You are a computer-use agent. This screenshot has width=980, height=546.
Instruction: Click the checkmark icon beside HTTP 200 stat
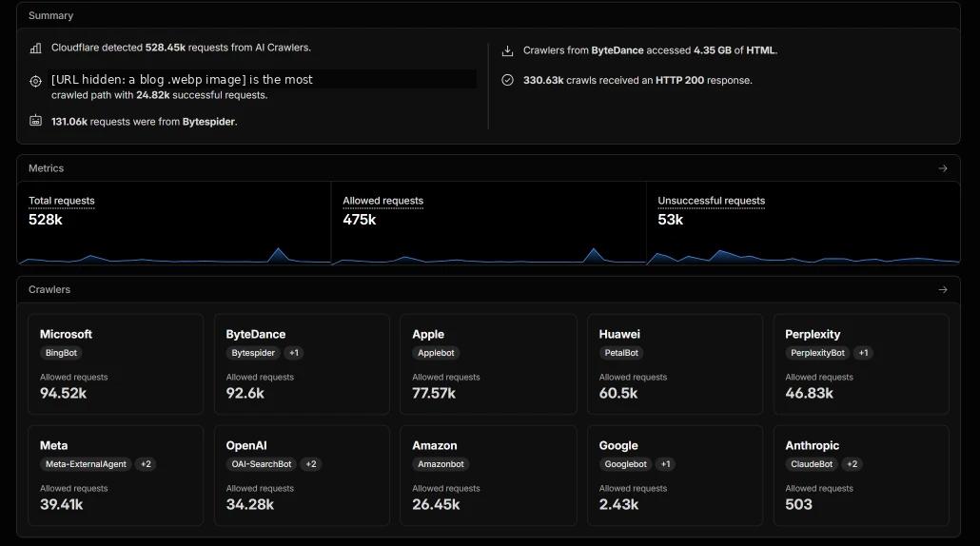click(x=507, y=80)
